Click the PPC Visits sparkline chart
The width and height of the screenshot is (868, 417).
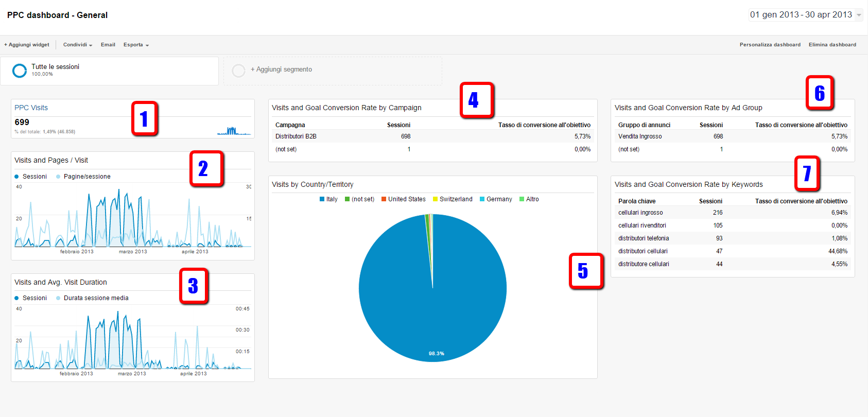pyautogui.click(x=234, y=131)
